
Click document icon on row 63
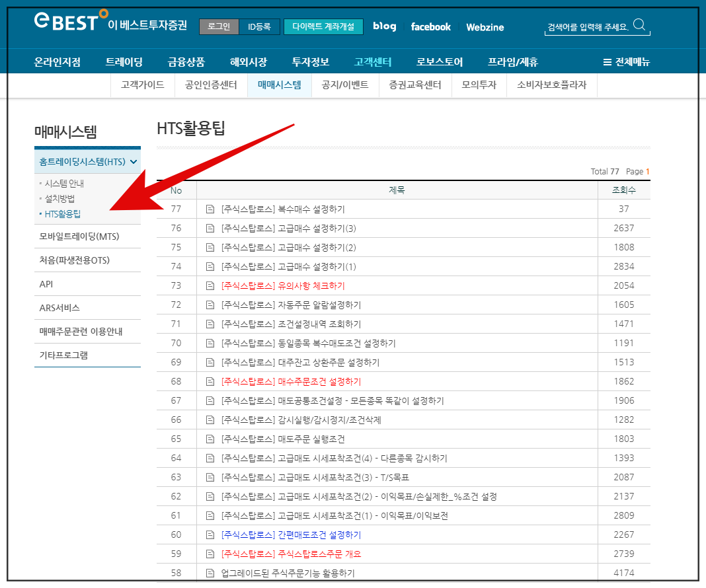(x=210, y=477)
